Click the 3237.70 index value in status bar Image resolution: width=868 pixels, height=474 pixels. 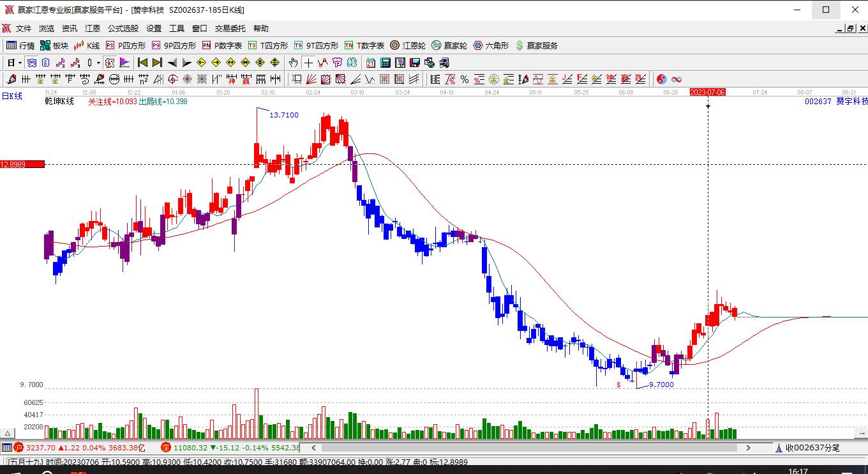point(41,448)
